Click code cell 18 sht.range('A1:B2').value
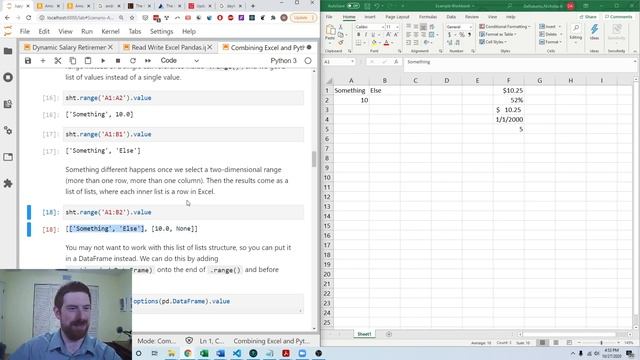Viewport: 640px width, 360px height. click(x=183, y=212)
